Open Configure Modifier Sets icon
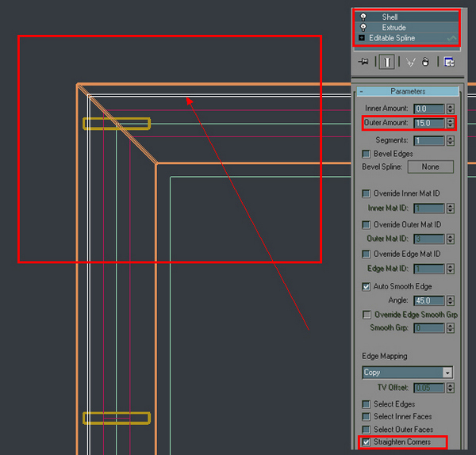This screenshot has width=476, height=455. point(449,62)
